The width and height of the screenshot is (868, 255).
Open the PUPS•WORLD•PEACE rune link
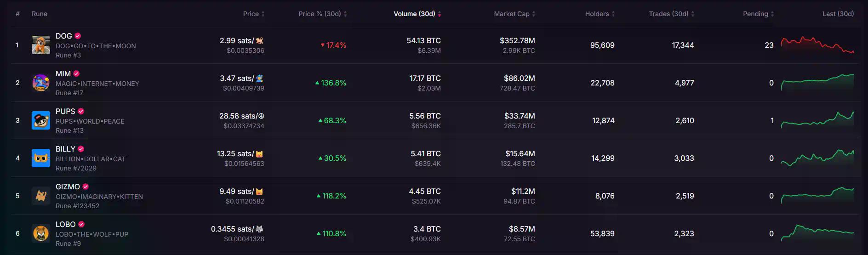(x=90, y=121)
